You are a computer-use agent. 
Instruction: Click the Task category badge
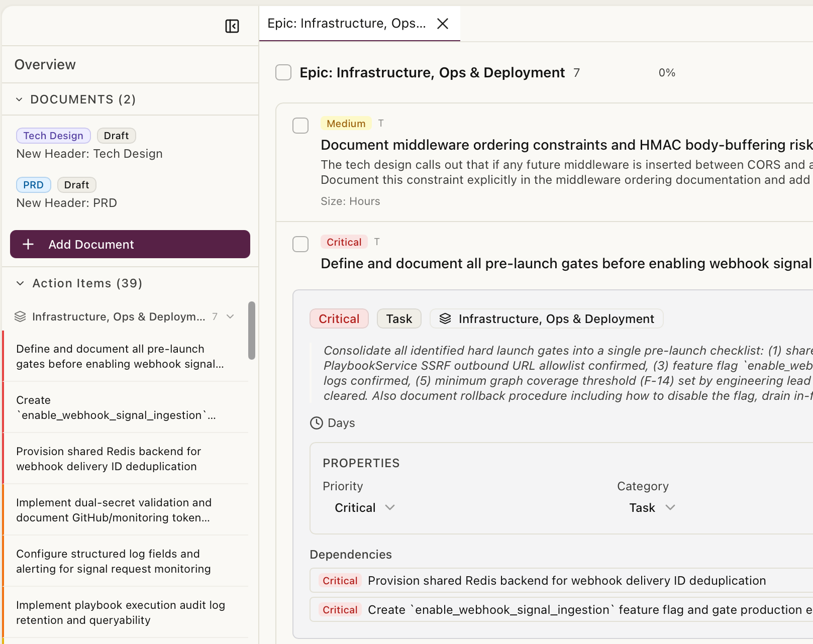[399, 319]
